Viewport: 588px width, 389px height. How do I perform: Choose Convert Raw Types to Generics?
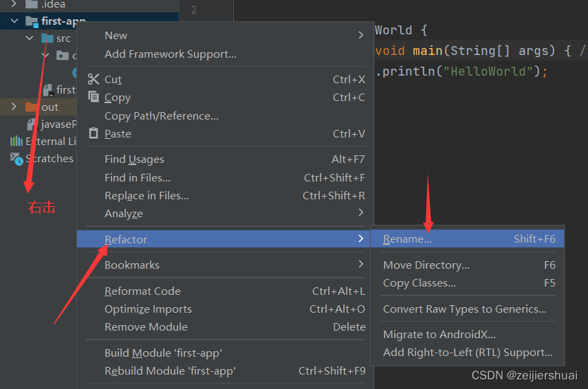(x=467, y=309)
